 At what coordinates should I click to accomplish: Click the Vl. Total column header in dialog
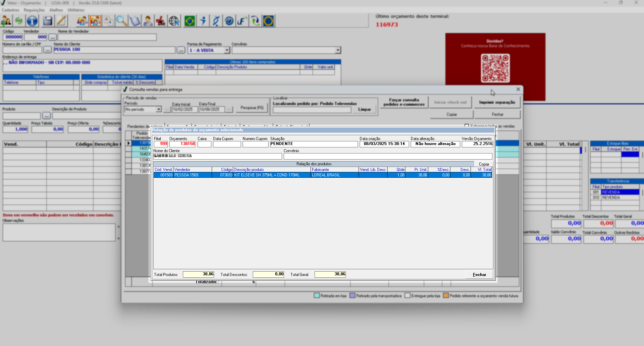coord(482,170)
